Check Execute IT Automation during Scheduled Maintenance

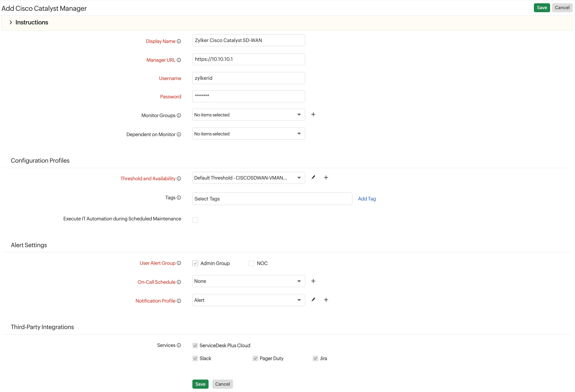(195, 220)
